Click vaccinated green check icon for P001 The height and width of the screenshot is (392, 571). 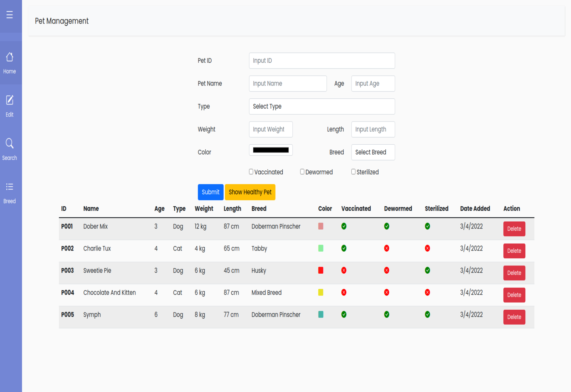click(x=344, y=226)
